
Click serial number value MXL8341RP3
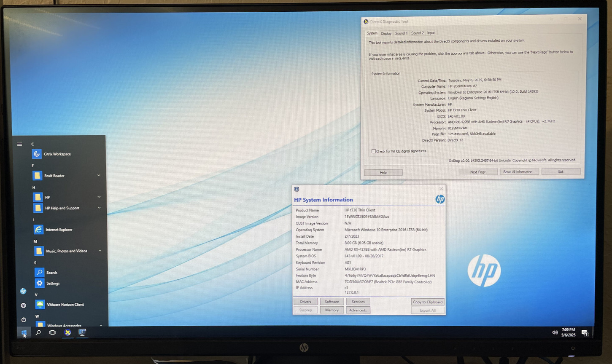coord(355,269)
